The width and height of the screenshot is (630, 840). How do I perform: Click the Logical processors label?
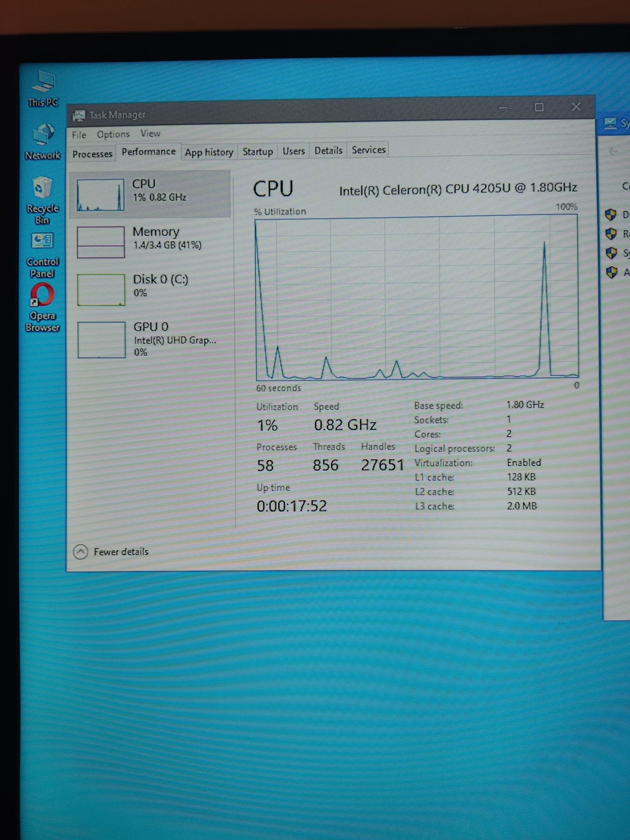click(x=454, y=449)
